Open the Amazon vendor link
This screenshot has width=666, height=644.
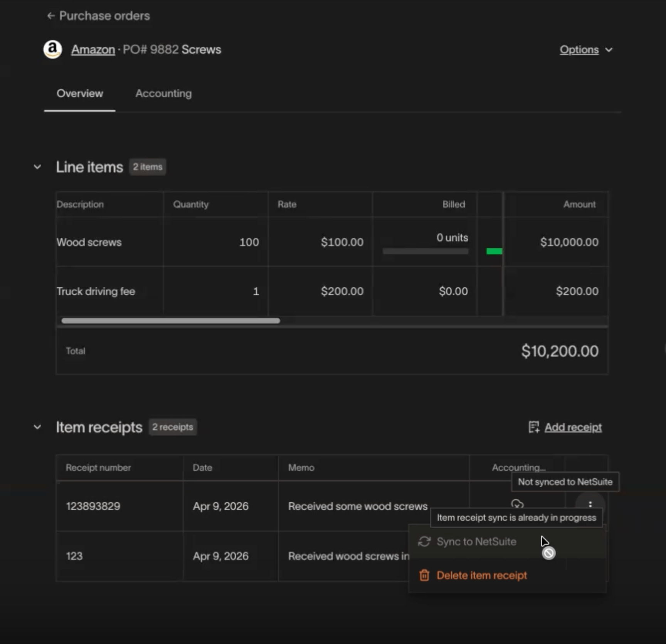[x=93, y=50]
